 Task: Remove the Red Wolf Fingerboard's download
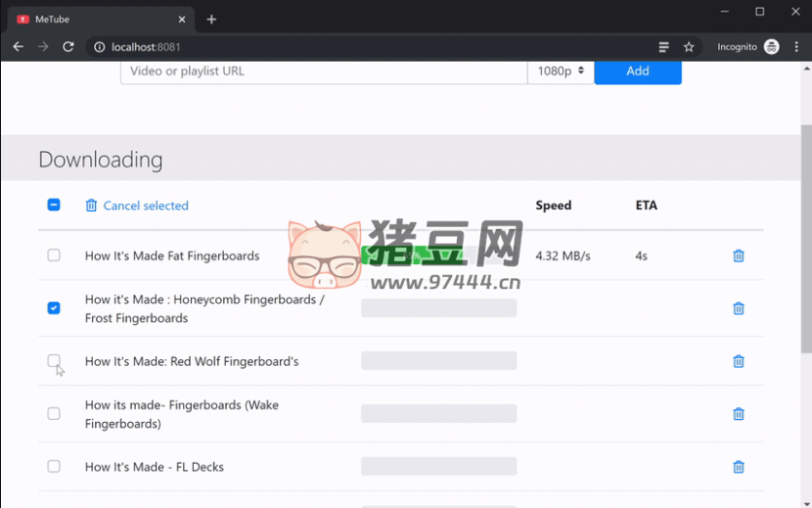click(x=739, y=361)
